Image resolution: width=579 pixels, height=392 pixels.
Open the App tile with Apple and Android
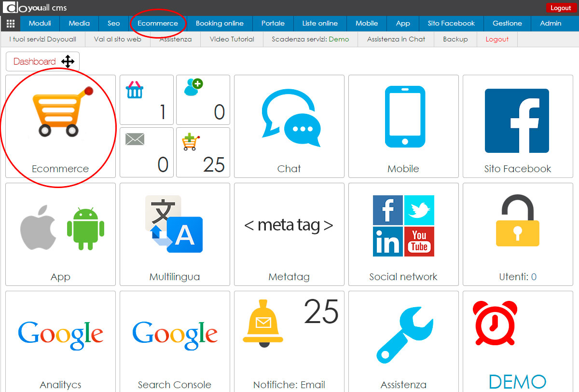point(60,234)
